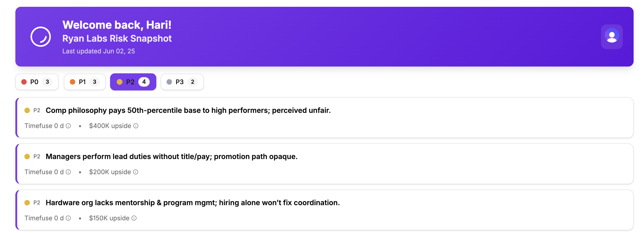Click the P2 count badge showing 4
This screenshot has width=644, height=233.
point(144,82)
